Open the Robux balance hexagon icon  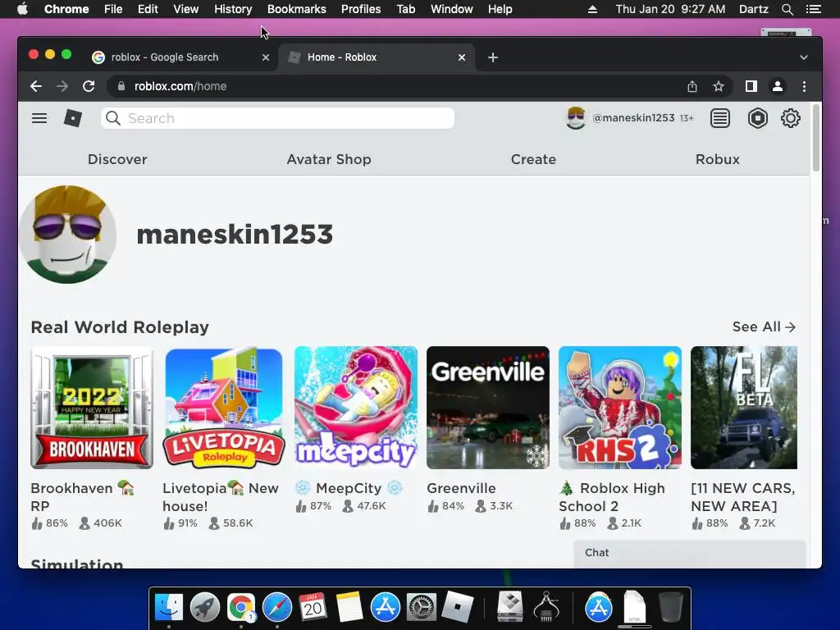[757, 118]
